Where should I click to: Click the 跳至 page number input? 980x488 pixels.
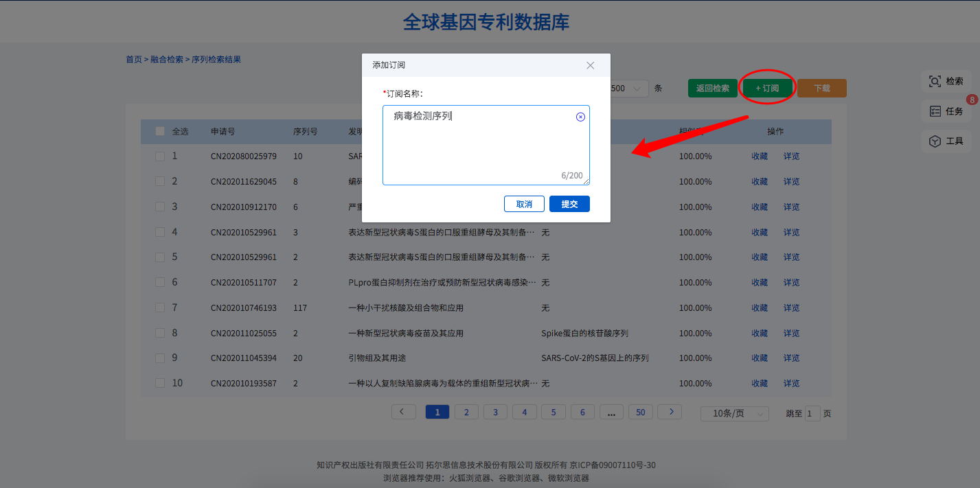tap(812, 413)
